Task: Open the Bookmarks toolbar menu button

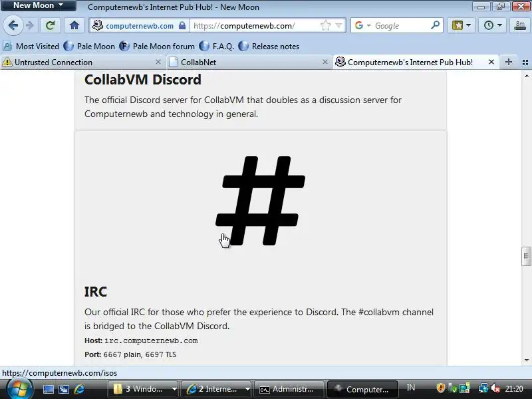Action: click(x=461, y=25)
